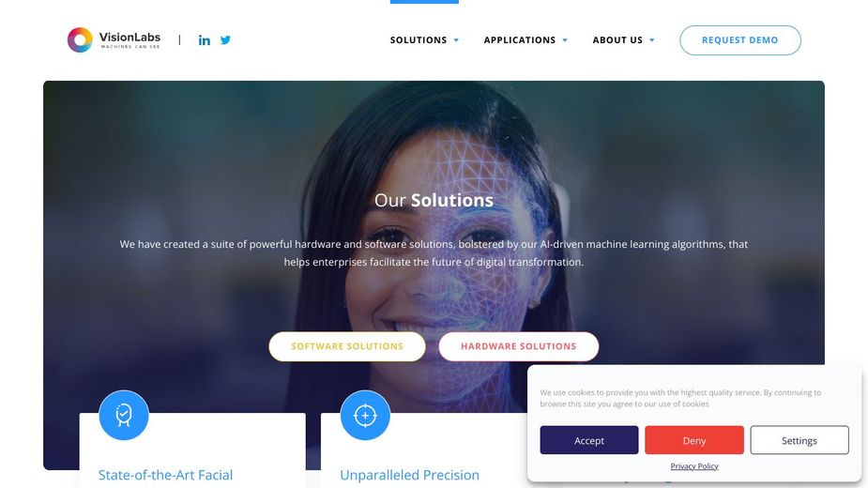Screen dimensions: 868x488
Task: Accept cookies in the consent banner
Action: point(589,440)
